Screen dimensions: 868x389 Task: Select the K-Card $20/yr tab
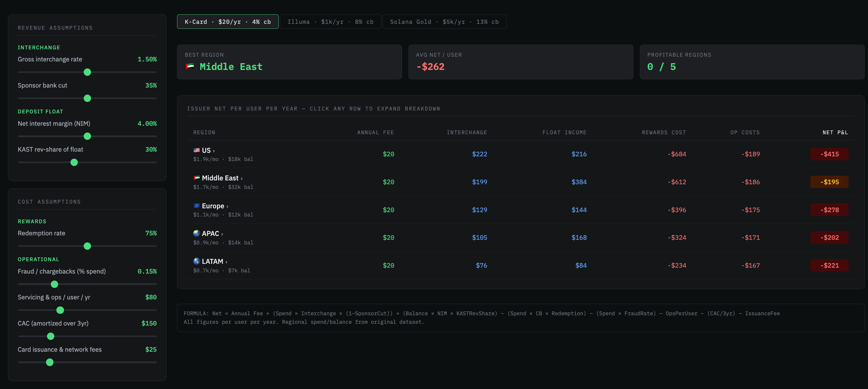(228, 21)
